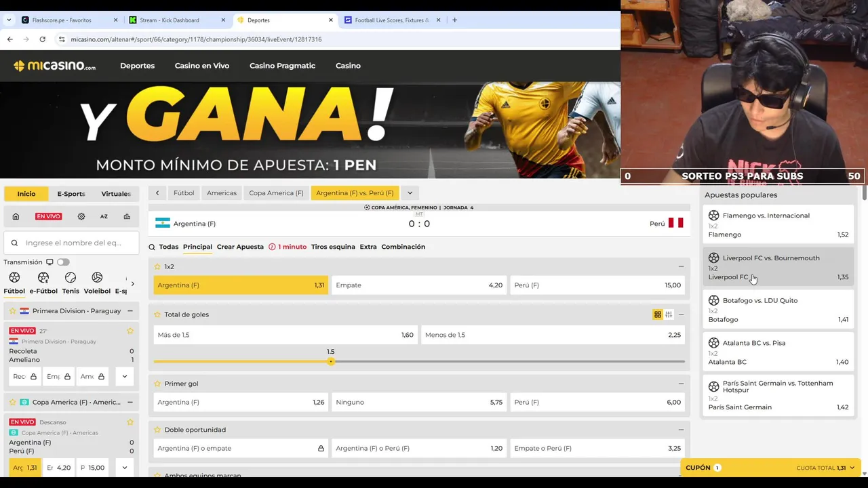Go back with the browser back arrow

coord(9,39)
